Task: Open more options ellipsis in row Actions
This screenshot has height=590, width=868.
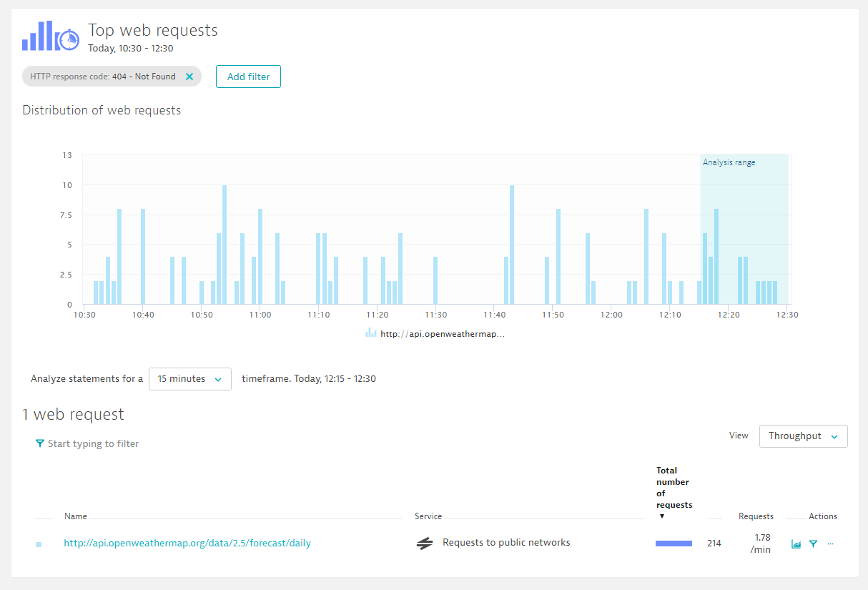Action: tap(830, 544)
